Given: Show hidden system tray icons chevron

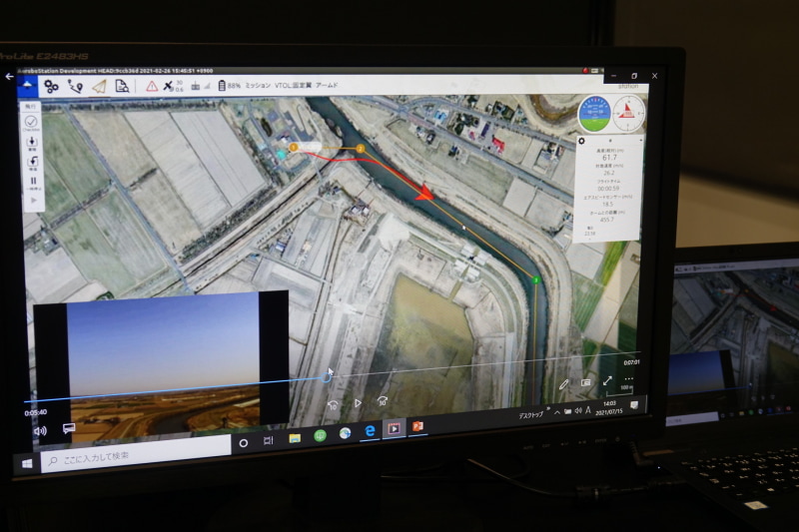Looking at the screenshot, I should click(556, 412).
